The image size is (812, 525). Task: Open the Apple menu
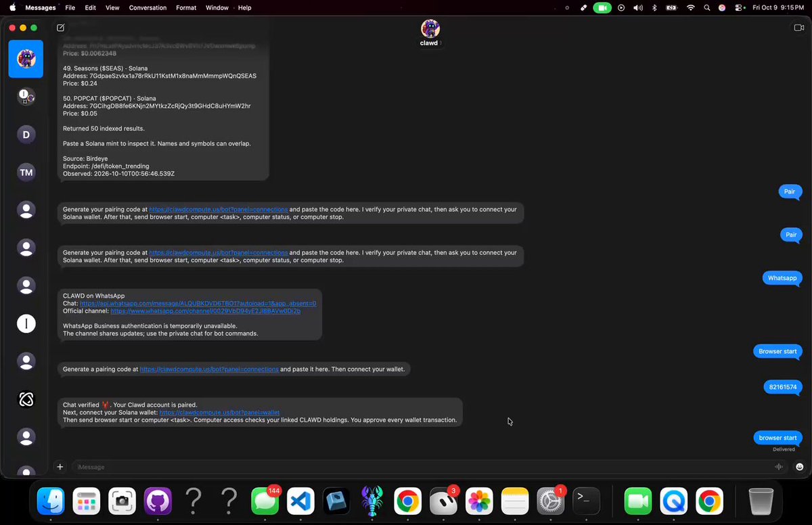click(x=12, y=7)
